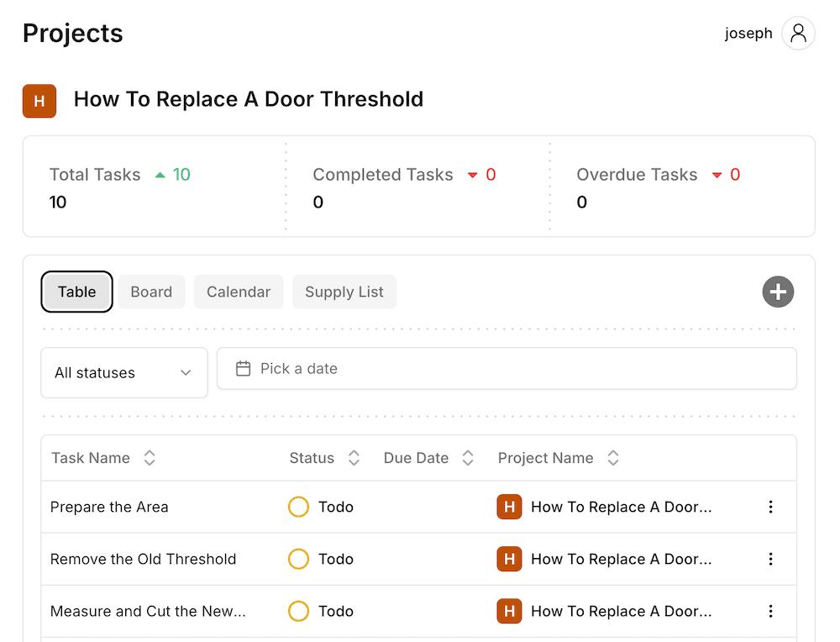Switch to the Board view tab
The width and height of the screenshot is (840, 642).
[x=151, y=292]
